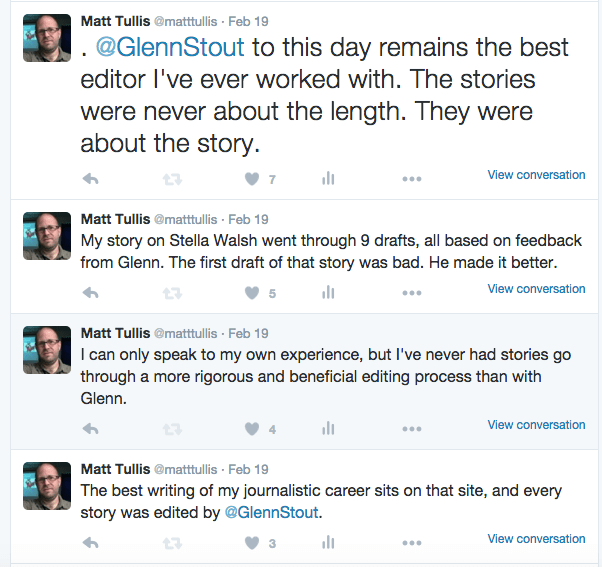View conversation for the Stella Walsh tweet

coord(536,289)
